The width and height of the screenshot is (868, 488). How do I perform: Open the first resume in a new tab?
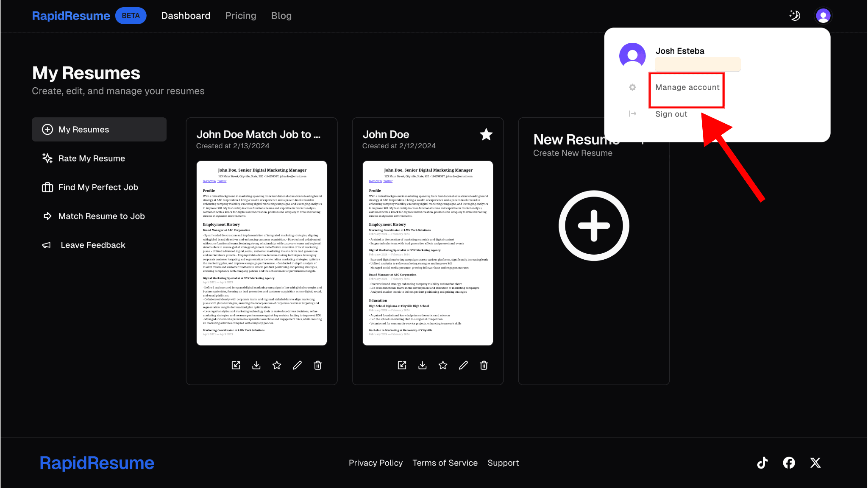coord(236,365)
